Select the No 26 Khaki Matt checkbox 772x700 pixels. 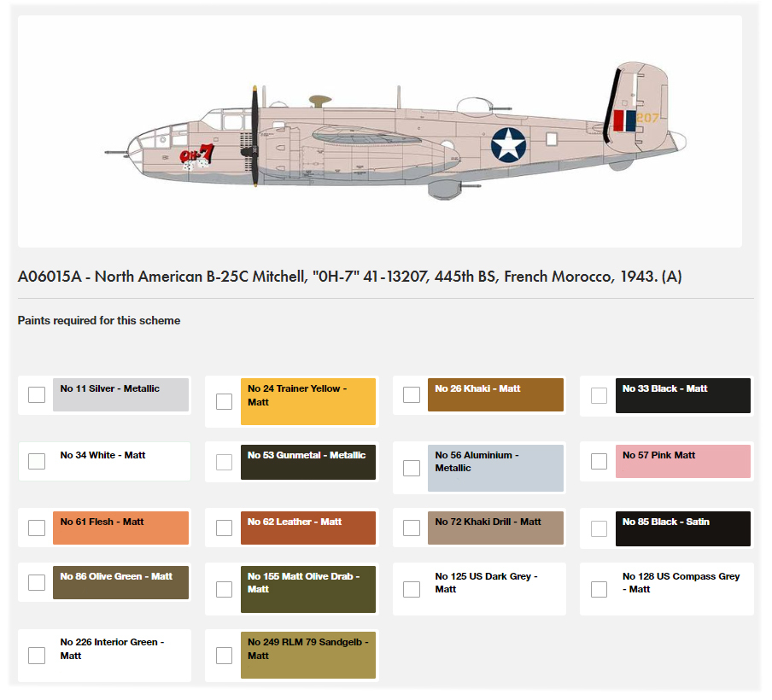coord(412,394)
